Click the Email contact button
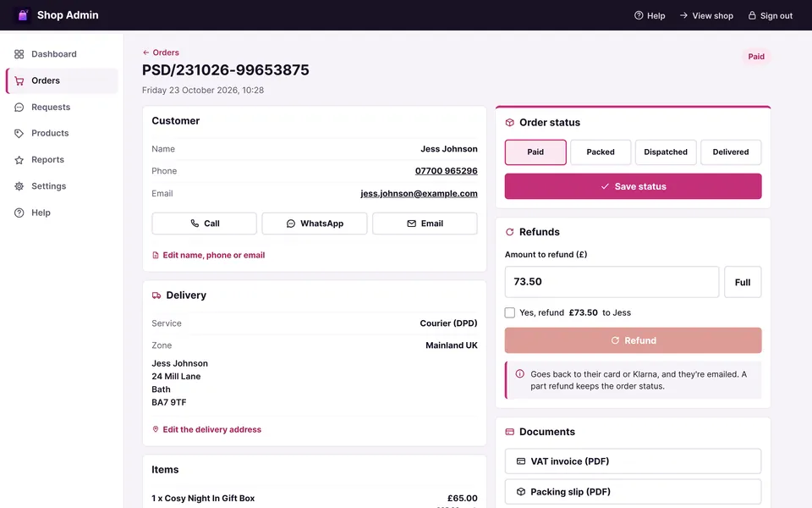The height and width of the screenshot is (508, 812). pos(425,224)
